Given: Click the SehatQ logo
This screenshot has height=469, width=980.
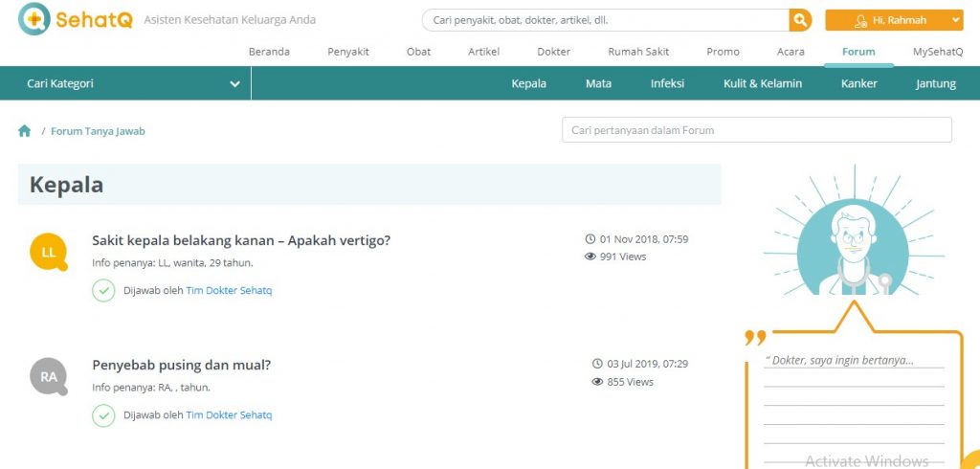Looking at the screenshot, I should point(76,19).
